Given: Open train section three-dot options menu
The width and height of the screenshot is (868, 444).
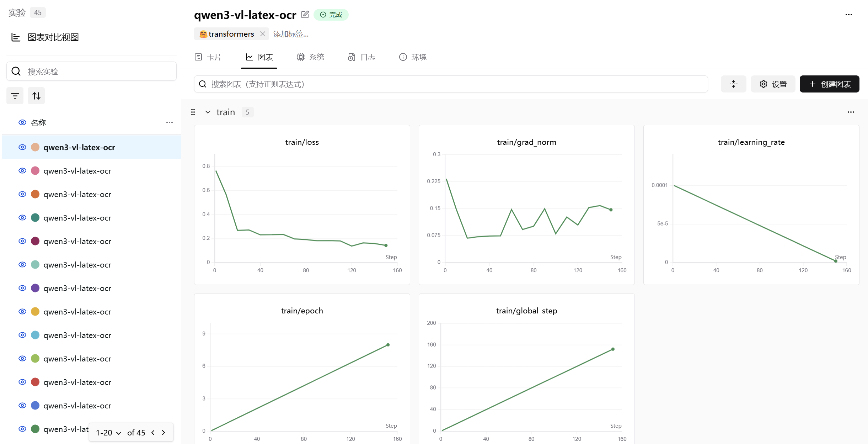Looking at the screenshot, I should 851,112.
